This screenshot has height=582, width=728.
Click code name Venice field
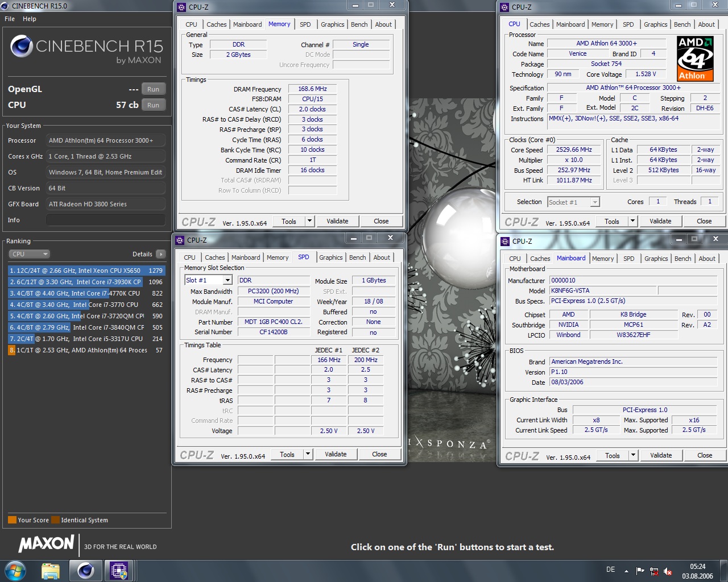(x=577, y=53)
